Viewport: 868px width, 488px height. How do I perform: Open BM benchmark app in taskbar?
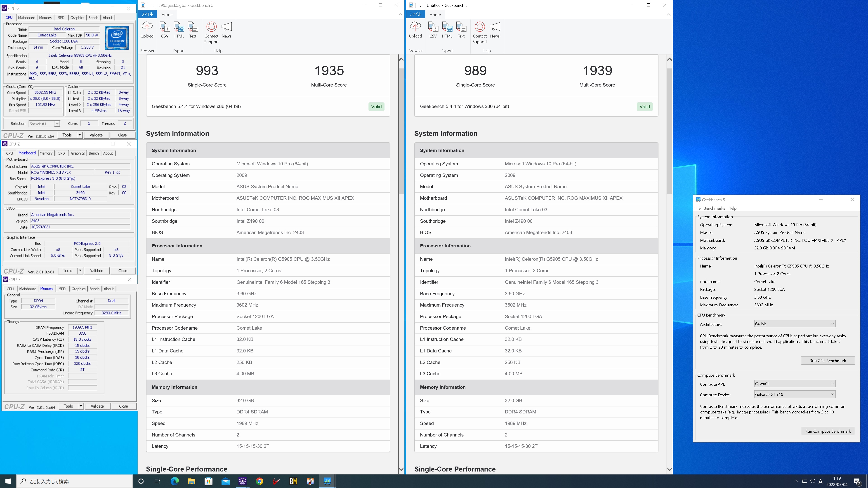coord(293,481)
